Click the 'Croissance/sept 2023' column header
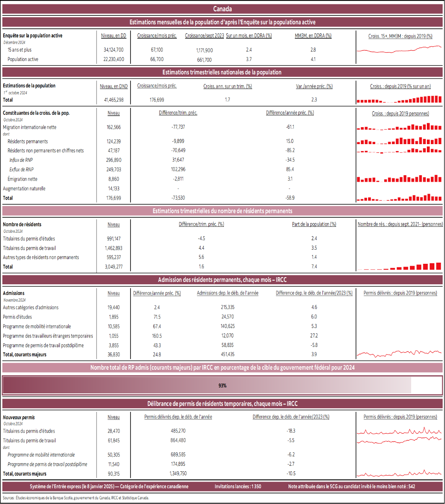The height and width of the screenshot is (504, 445). pyautogui.click(x=204, y=35)
